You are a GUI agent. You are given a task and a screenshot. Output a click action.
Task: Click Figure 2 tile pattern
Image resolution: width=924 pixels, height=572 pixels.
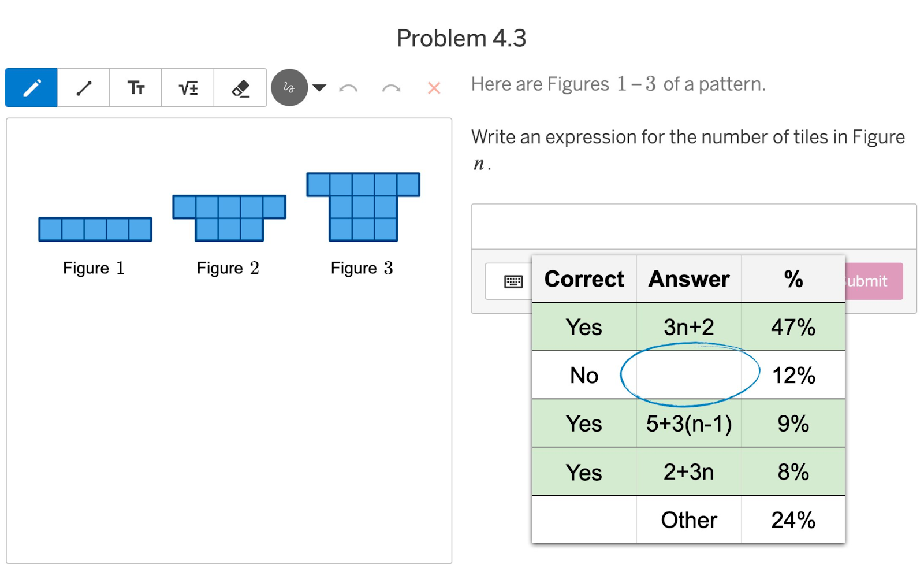(229, 218)
